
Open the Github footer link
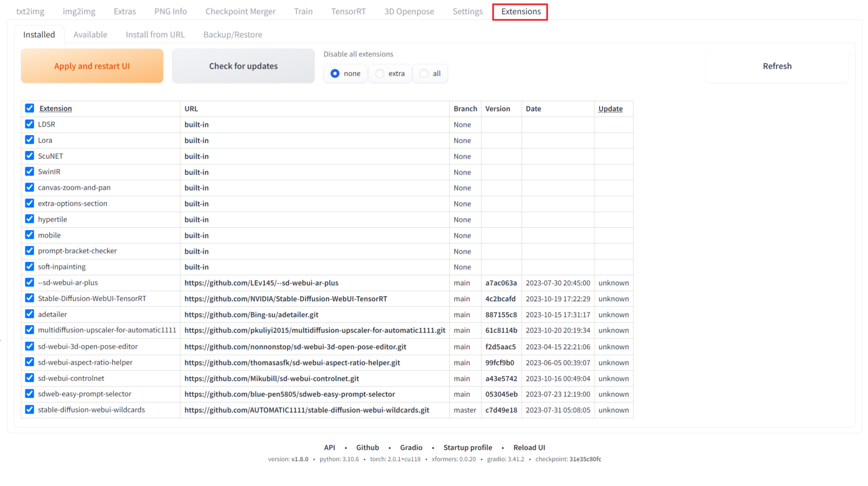(x=367, y=447)
